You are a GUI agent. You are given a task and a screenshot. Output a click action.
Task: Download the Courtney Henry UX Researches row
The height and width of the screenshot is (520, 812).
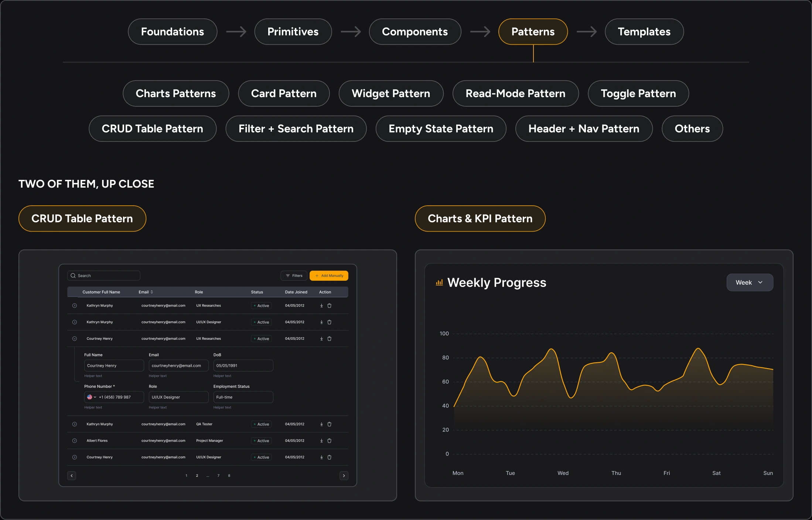click(x=321, y=339)
